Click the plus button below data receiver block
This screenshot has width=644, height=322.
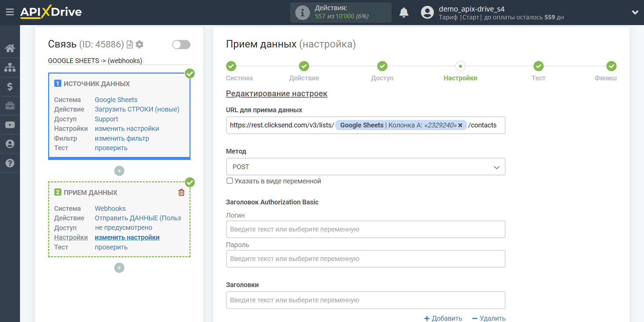119,268
